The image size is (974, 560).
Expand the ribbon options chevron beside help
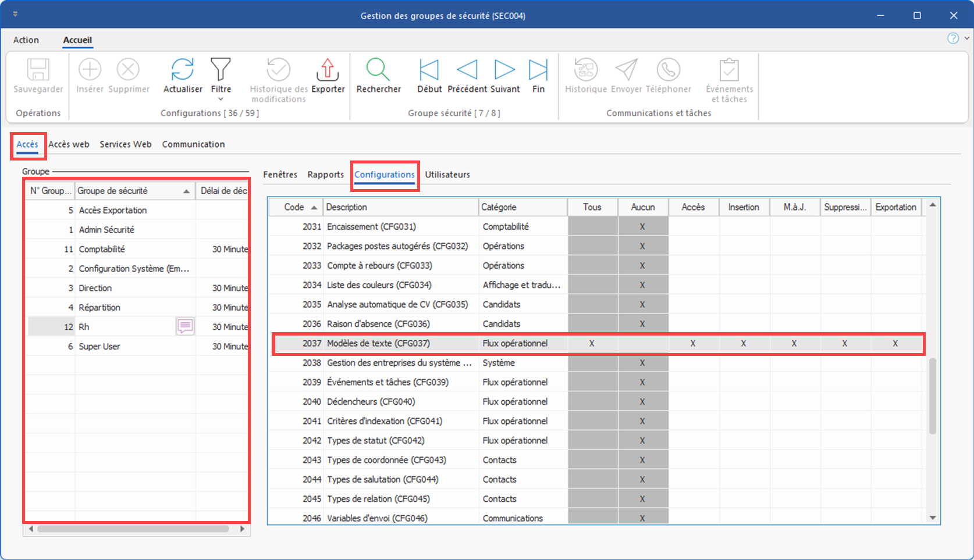[966, 38]
